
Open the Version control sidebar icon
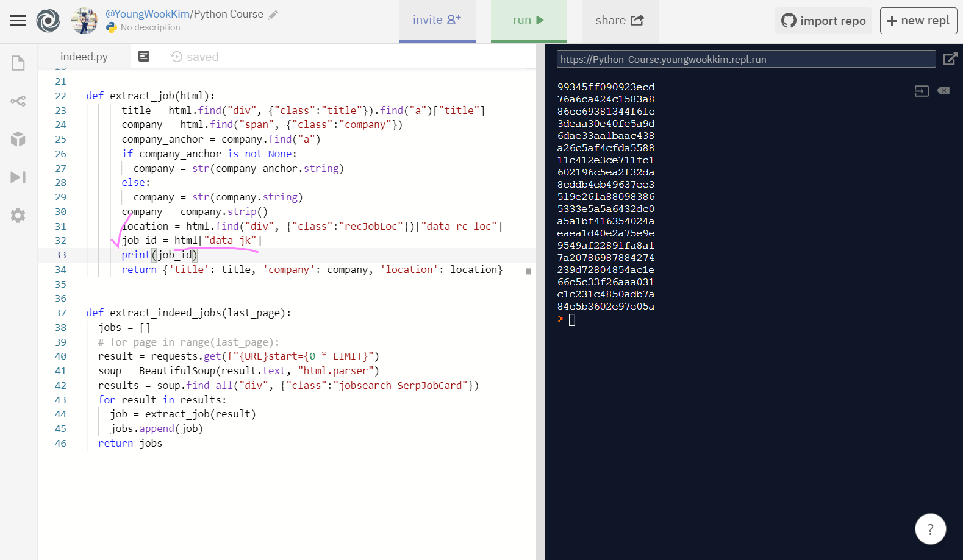[18, 101]
